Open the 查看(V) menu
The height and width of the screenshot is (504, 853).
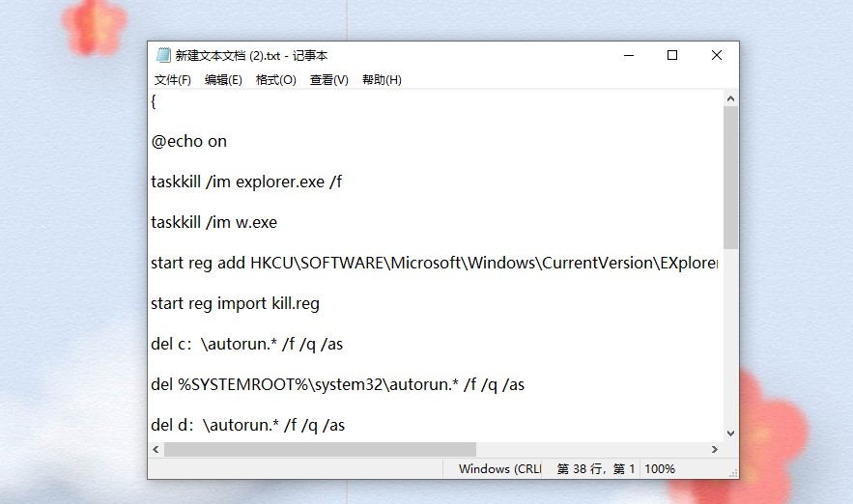[x=328, y=80]
